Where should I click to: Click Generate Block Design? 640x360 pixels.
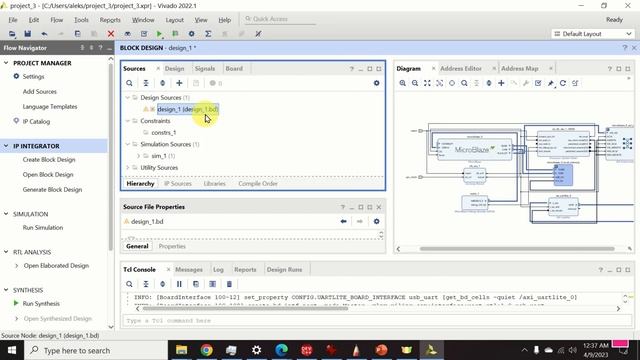pos(52,190)
